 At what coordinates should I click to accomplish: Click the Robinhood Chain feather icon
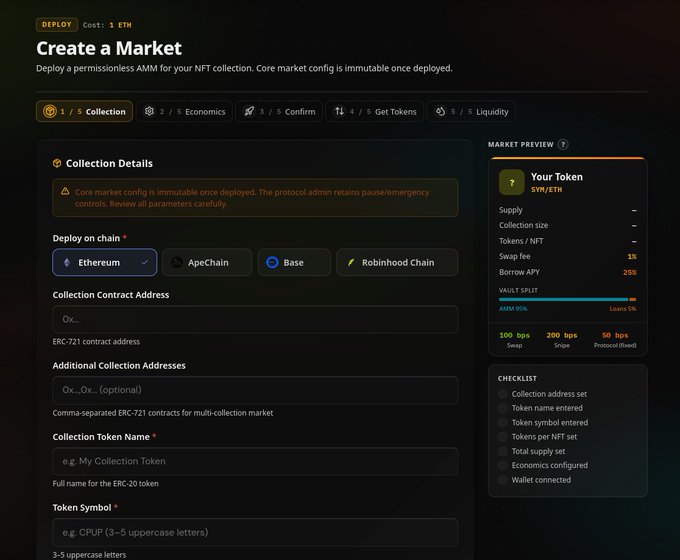[351, 262]
